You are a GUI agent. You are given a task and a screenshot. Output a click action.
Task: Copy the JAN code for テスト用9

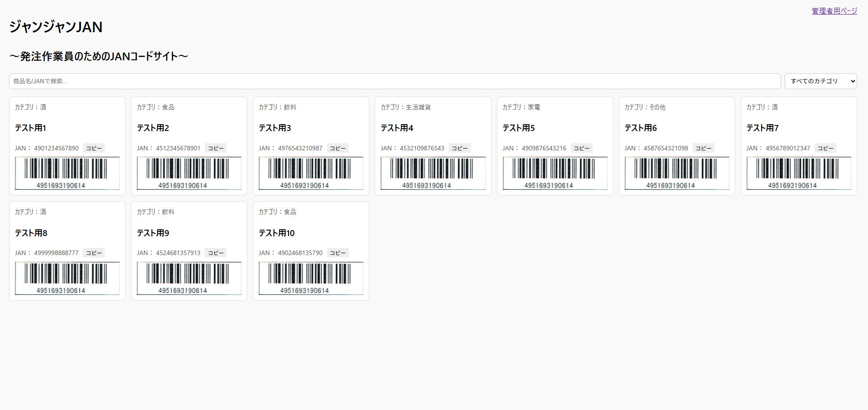click(216, 252)
